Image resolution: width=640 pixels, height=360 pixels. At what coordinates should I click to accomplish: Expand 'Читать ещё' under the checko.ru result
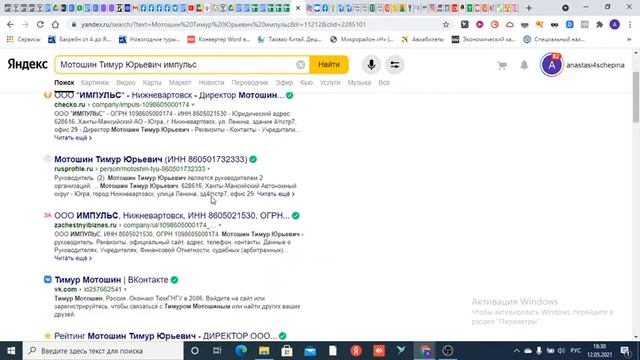pyautogui.click(x=73, y=138)
